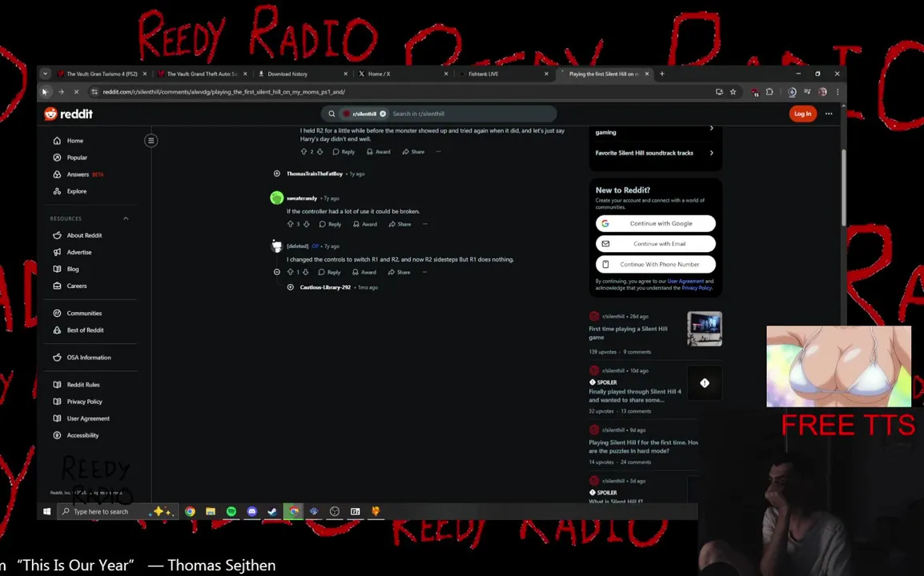
Task: Collapse the deleted OP comment thread
Action: [277, 272]
